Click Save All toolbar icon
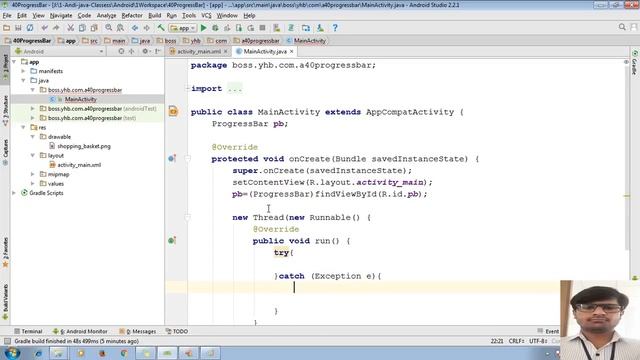This screenshot has height=360, width=640. (x=18, y=28)
